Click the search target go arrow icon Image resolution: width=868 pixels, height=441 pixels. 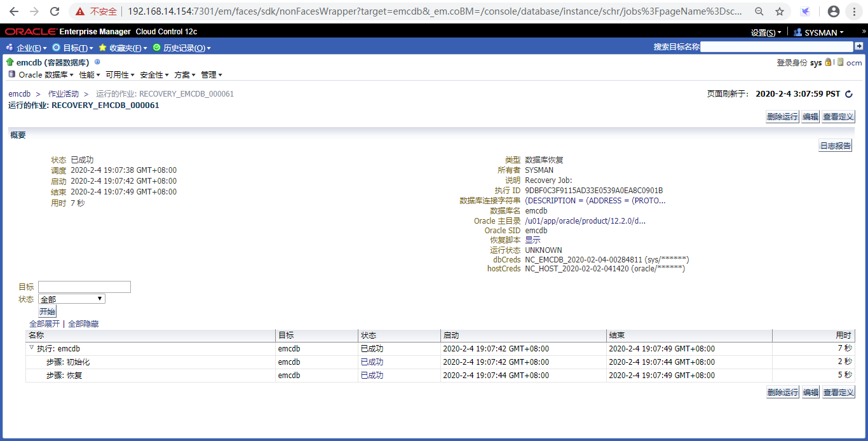859,46
